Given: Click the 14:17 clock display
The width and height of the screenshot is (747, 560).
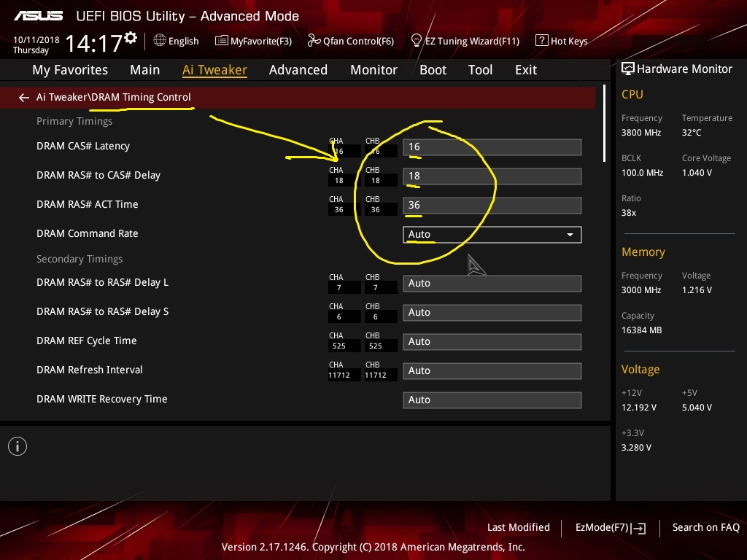Looking at the screenshot, I should pos(94,43).
